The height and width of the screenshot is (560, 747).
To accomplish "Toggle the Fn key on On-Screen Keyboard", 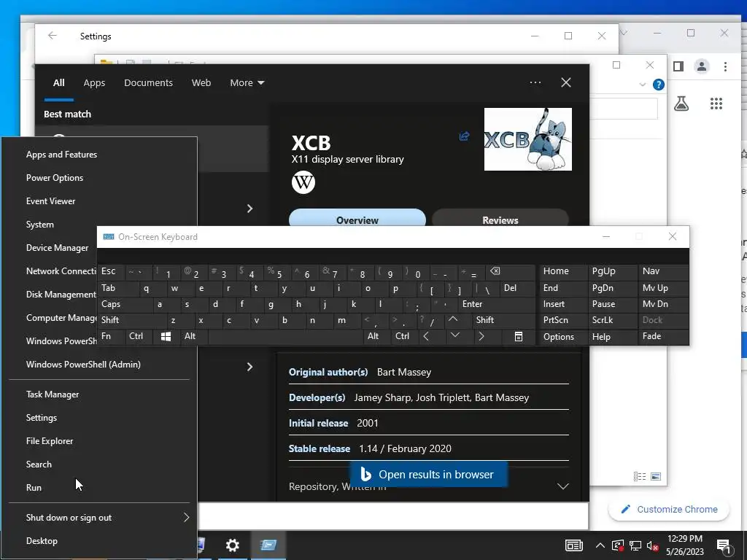I will pos(111,336).
